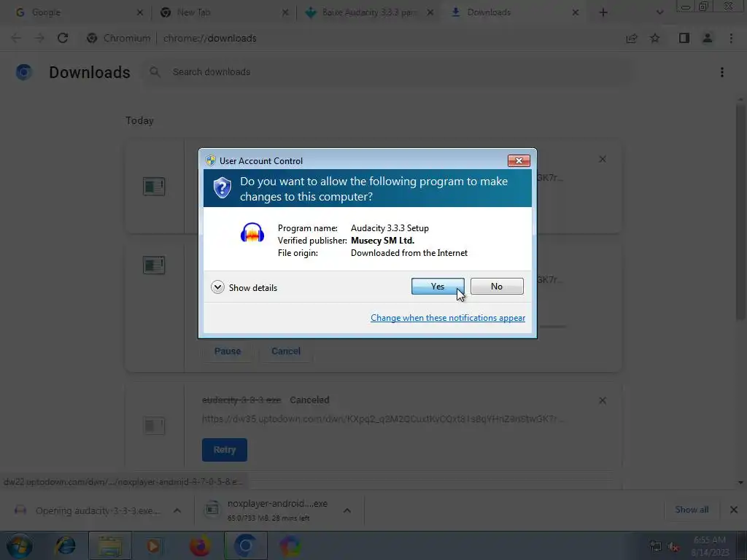The image size is (747, 560).
Task: Open Chromium three-dot main menu
Action: (x=731, y=38)
